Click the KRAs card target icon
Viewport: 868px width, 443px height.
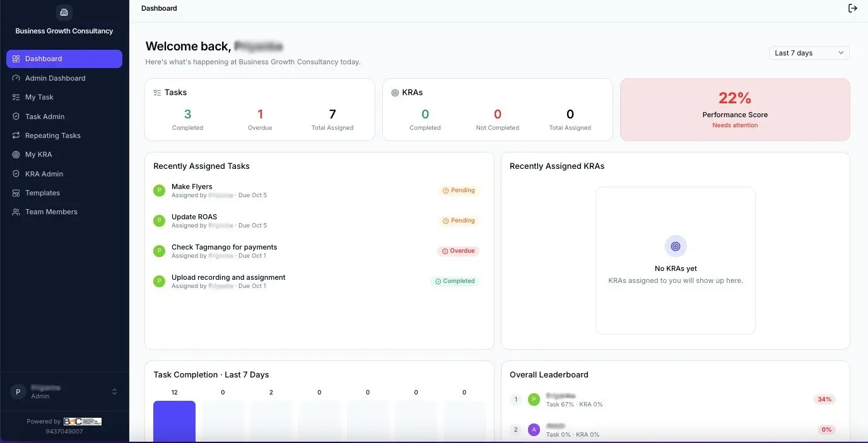(395, 93)
